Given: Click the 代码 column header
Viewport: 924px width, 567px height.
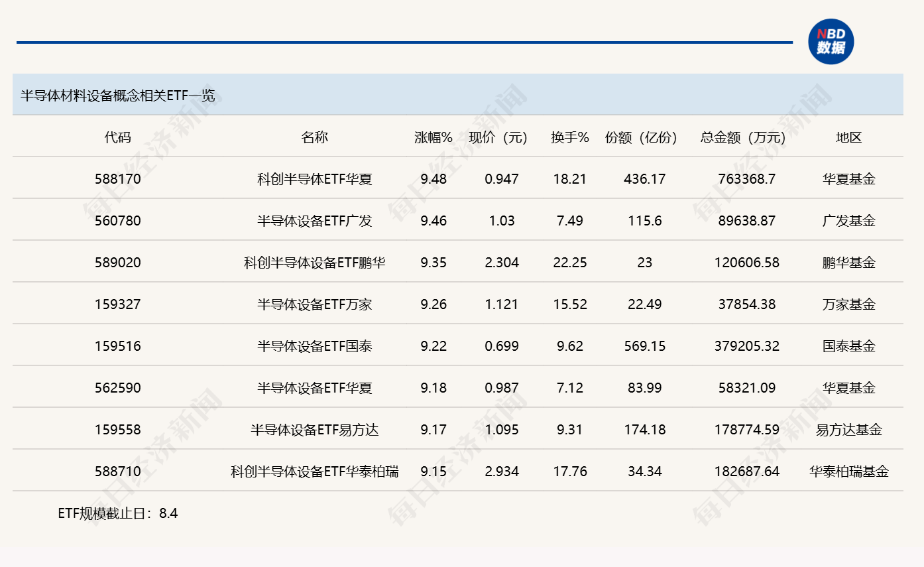Looking at the screenshot, I should pyautogui.click(x=118, y=137).
